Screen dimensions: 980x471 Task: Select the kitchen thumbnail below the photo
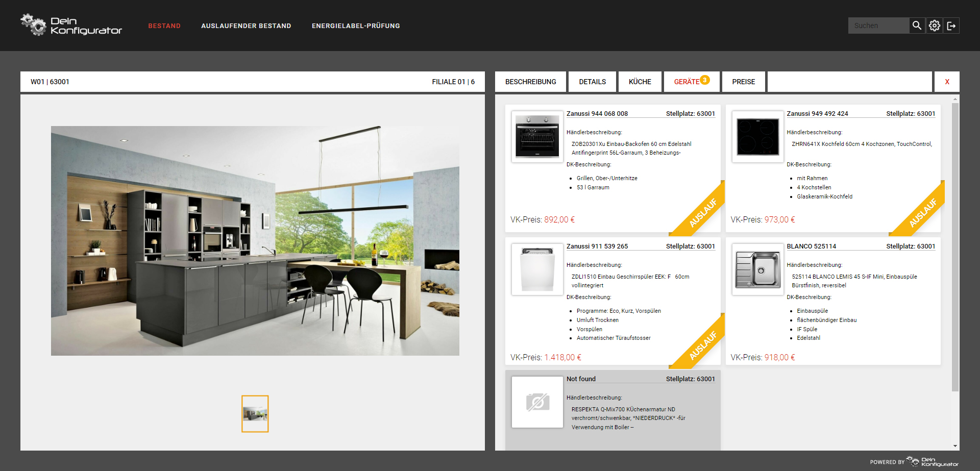tap(255, 414)
